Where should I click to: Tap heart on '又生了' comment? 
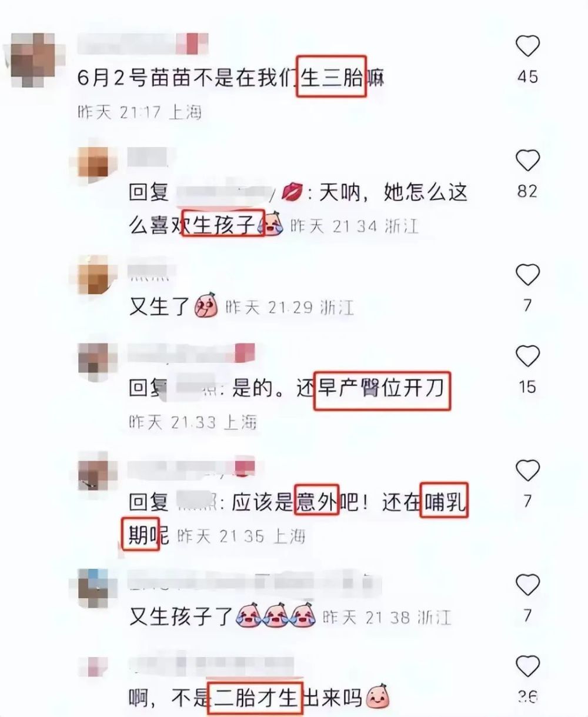pos(527,274)
